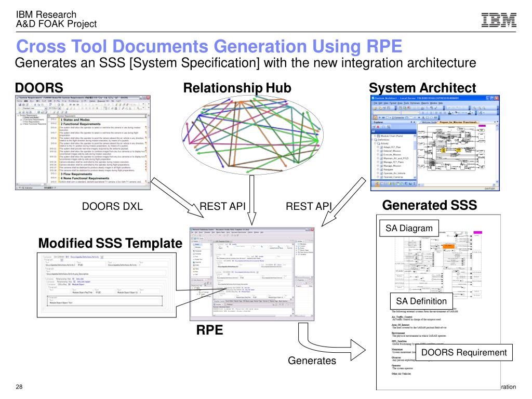The height and width of the screenshot is (399, 532).
Task: Select Connector tool in System Architect toolbar
Action: point(397,118)
